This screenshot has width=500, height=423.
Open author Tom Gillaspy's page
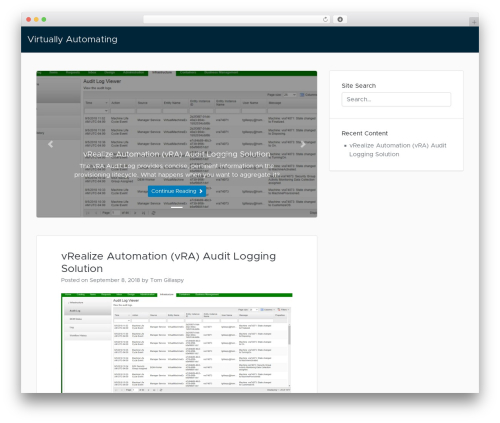167,280
